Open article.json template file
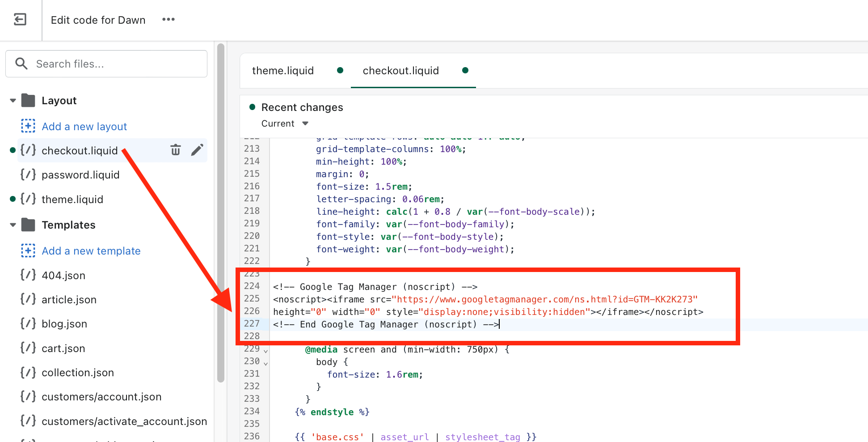The image size is (868, 442). [x=69, y=300]
